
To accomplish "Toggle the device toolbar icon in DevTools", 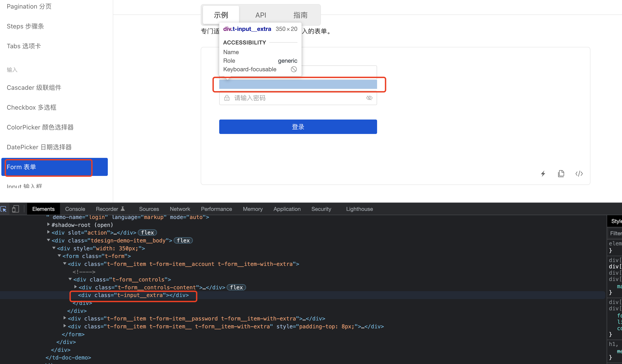I will [15, 209].
